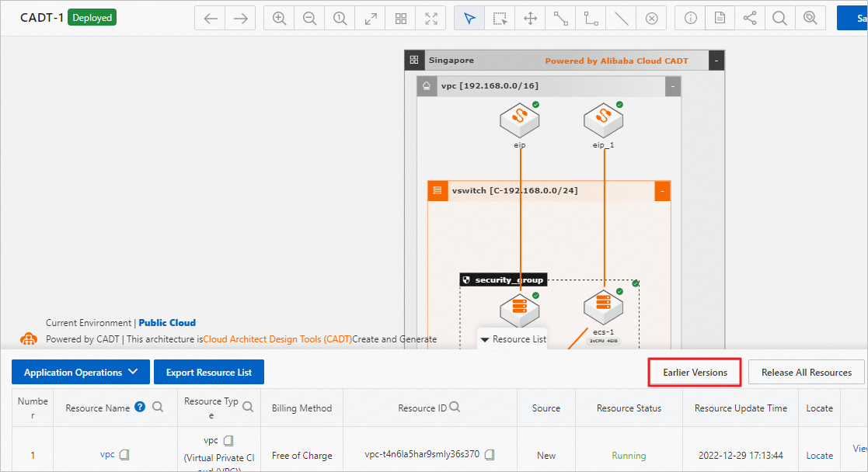Click the Singapore region title
Screen dimensions: 868x472
451,61
